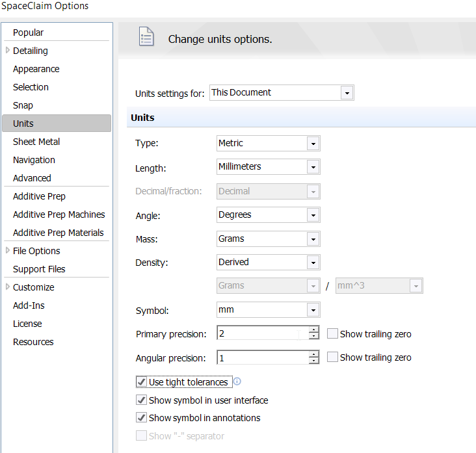This screenshot has height=453, width=476.
Task: Toggle Use tight tolerances checkbox
Action: (x=141, y=382)
